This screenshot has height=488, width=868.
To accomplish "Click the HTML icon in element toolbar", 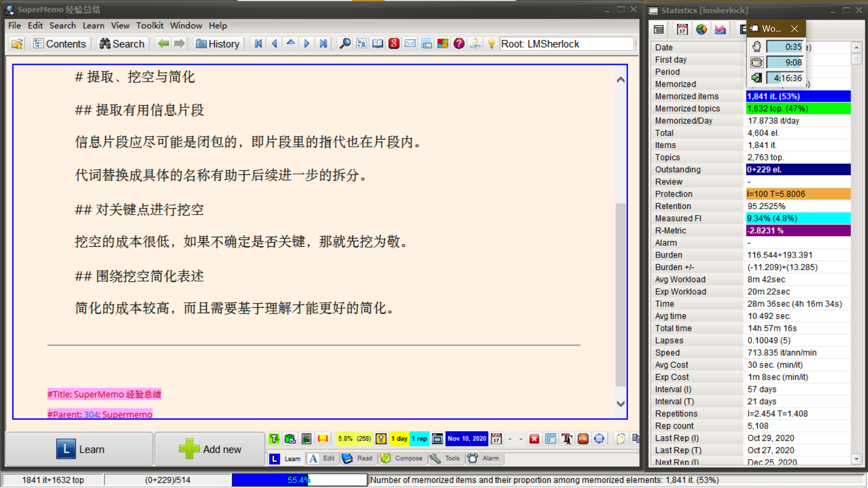I will (583, 439).
